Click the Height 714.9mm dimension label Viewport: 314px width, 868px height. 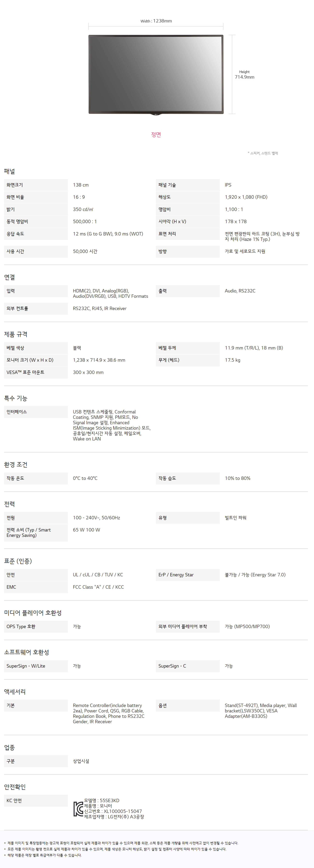(244, 75)
